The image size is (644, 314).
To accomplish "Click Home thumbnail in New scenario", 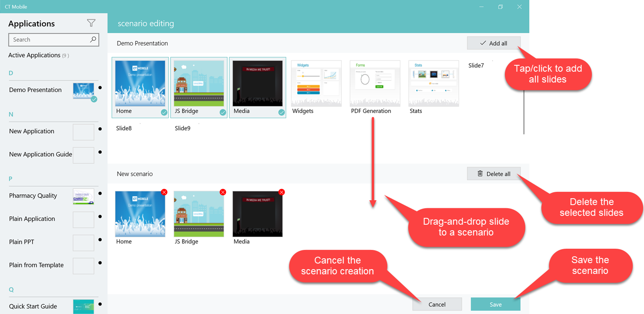I will [x=140, y=214].
